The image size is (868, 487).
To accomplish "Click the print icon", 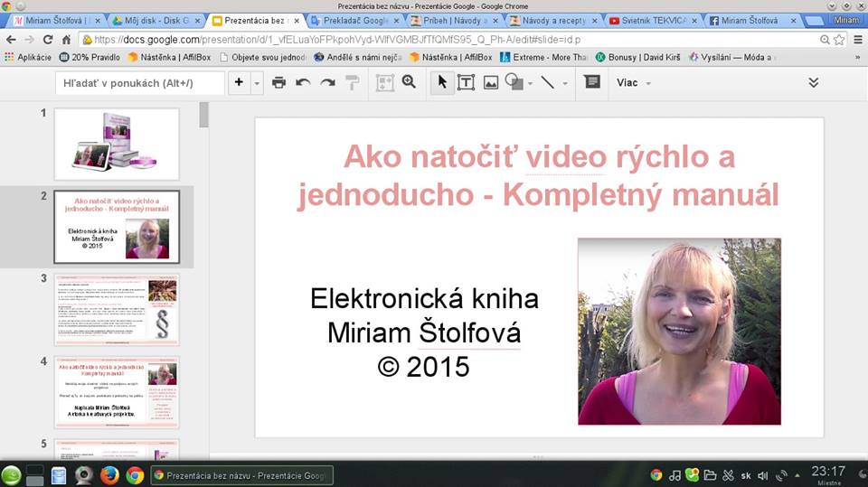I will [279, 82].
